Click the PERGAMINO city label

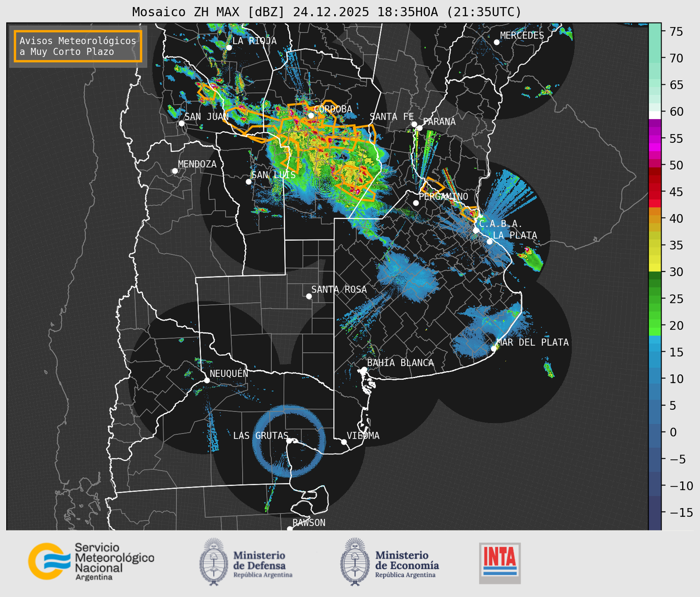443,197
